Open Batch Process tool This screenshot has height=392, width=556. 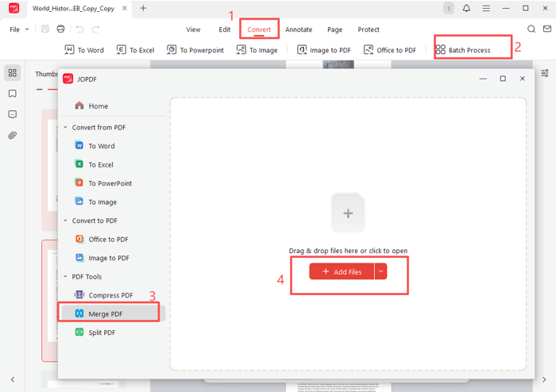[x=463, y=50]
